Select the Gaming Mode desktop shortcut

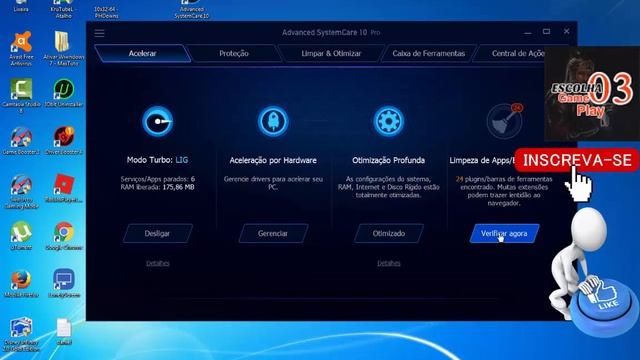(x=21, y=191)
